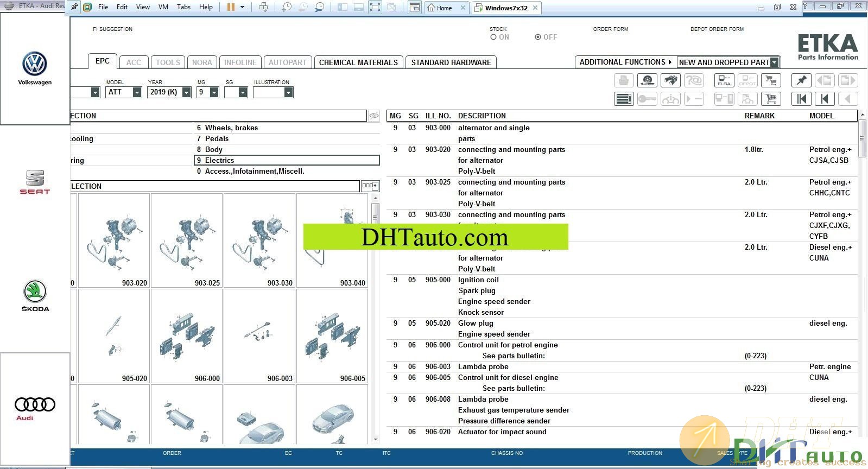This screenshot has width=868, height=469.
Task: Click the greyed-out next page document icon
Action: (x=848, y=80)
